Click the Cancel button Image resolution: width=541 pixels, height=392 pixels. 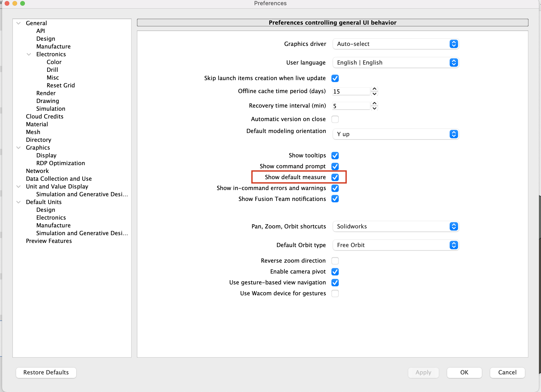(x=507, y=373)
